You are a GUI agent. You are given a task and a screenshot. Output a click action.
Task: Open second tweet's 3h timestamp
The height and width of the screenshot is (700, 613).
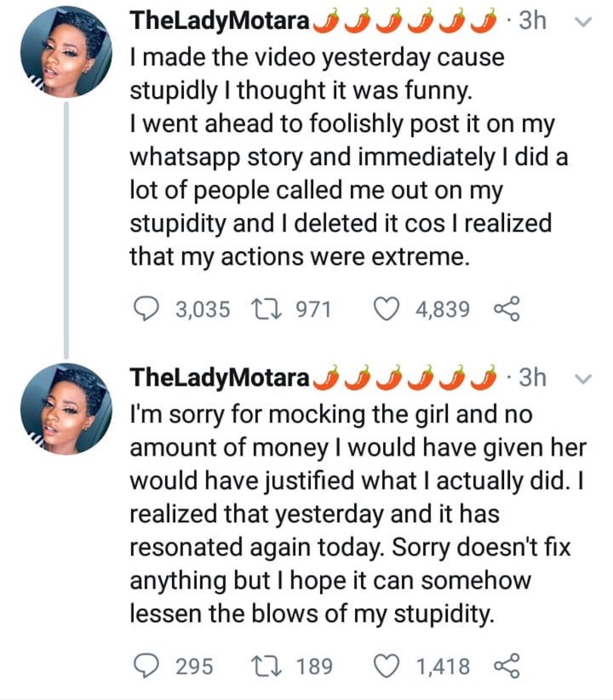pyautogui.click(x=533, y=378)
